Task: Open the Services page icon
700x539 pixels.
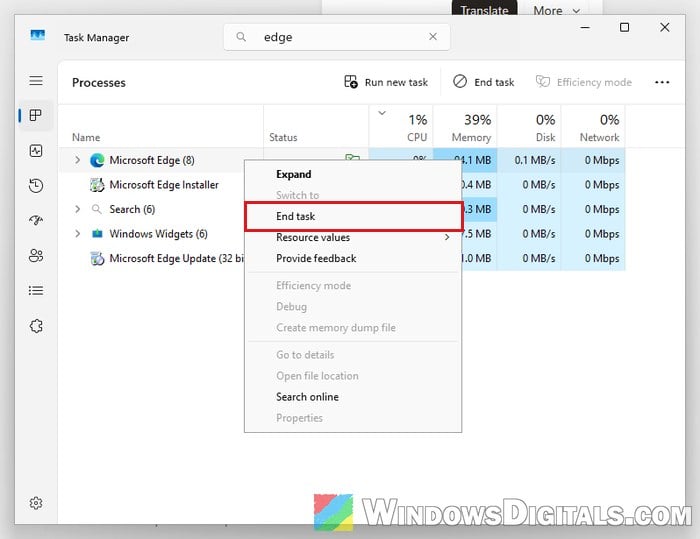Action: pos(36,326)
